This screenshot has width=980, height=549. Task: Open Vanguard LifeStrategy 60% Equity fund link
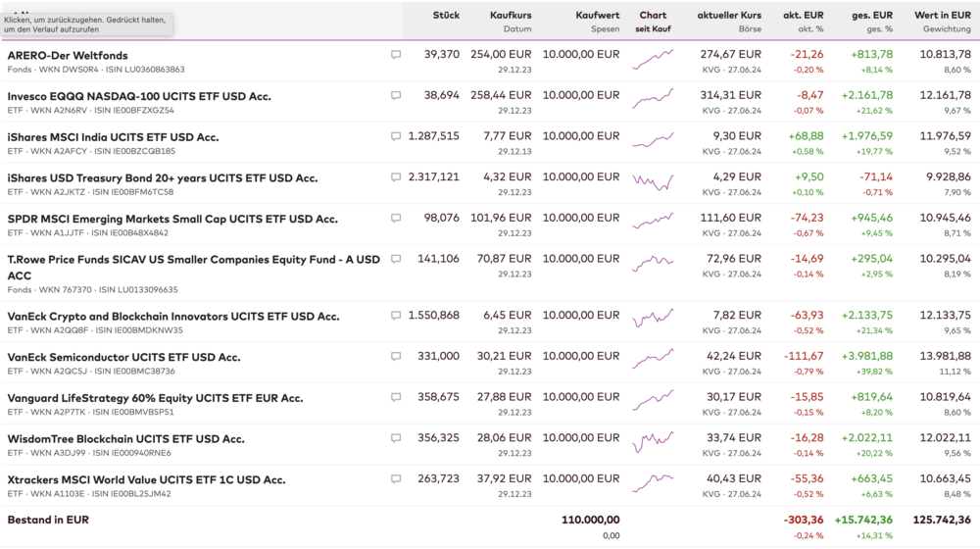(x=155, y=398)
